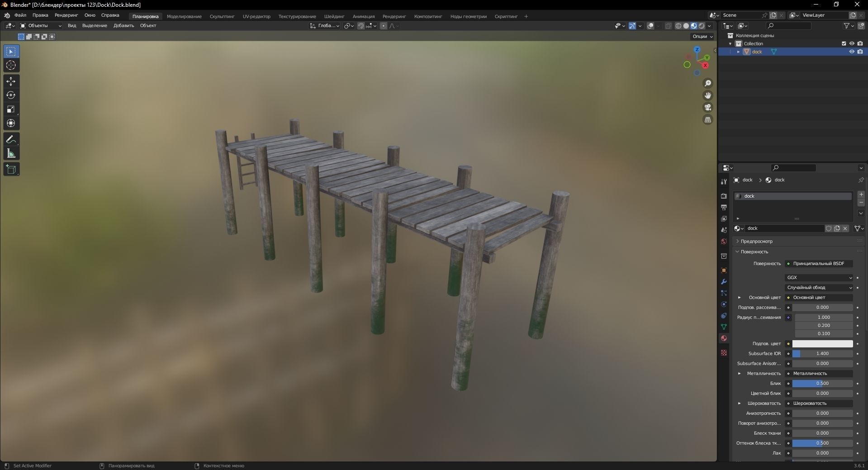
Task: Open the View Layer properties tab
Action: [724, 219]
